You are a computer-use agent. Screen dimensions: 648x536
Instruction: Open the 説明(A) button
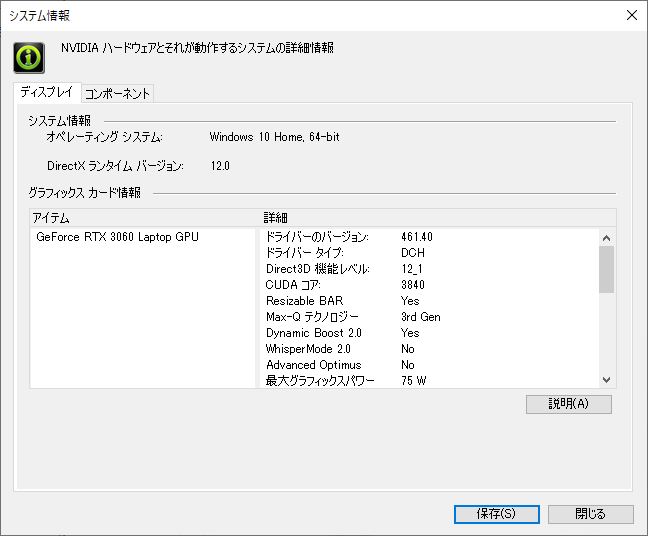point(569,404)
